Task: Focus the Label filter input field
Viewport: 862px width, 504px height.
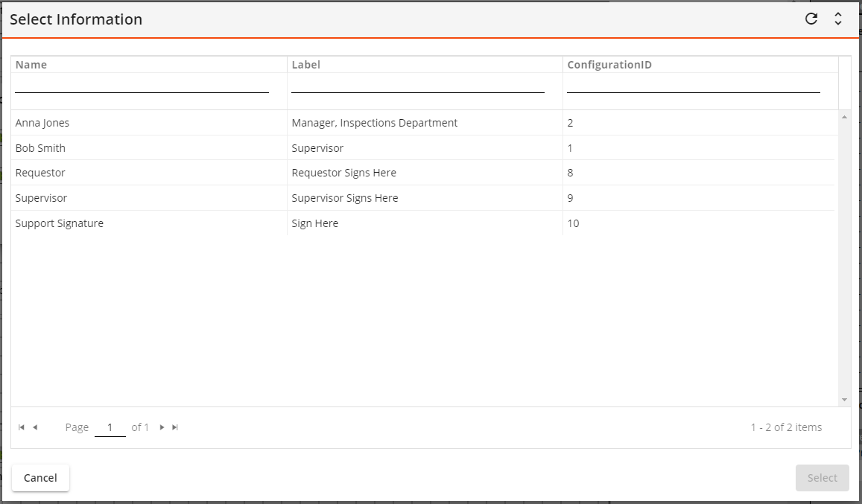Action: coord(417,85)
